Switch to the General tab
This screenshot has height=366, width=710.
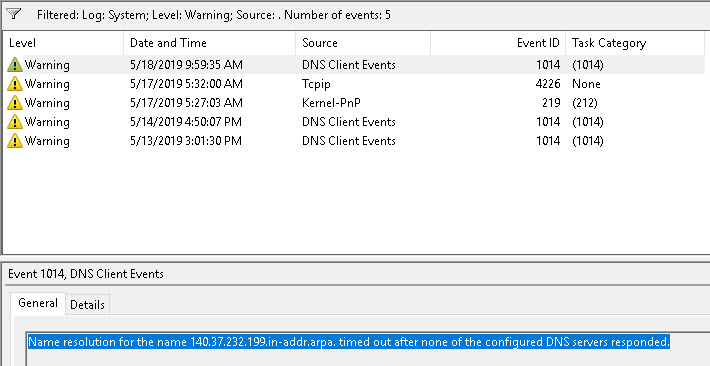click(x=38, y=303)
